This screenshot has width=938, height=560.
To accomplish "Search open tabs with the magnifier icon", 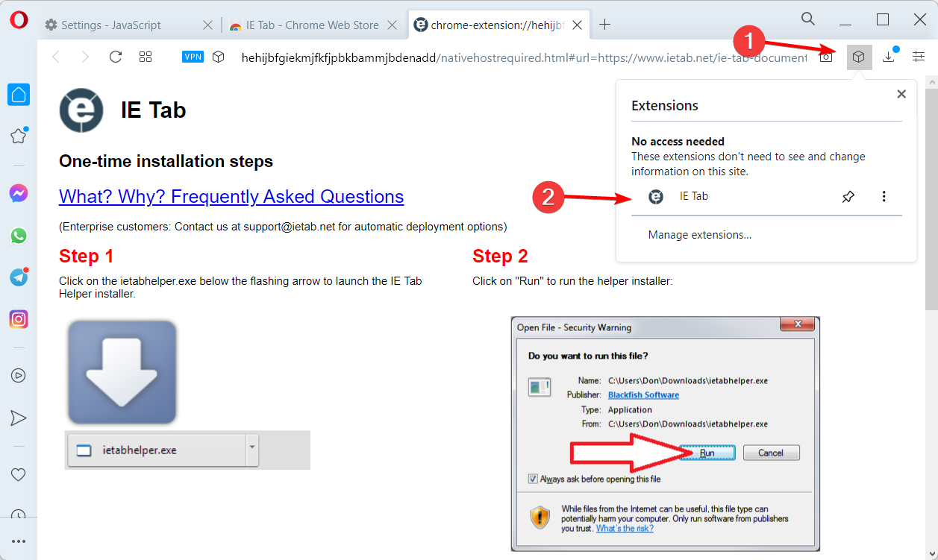I will [808, 19].
